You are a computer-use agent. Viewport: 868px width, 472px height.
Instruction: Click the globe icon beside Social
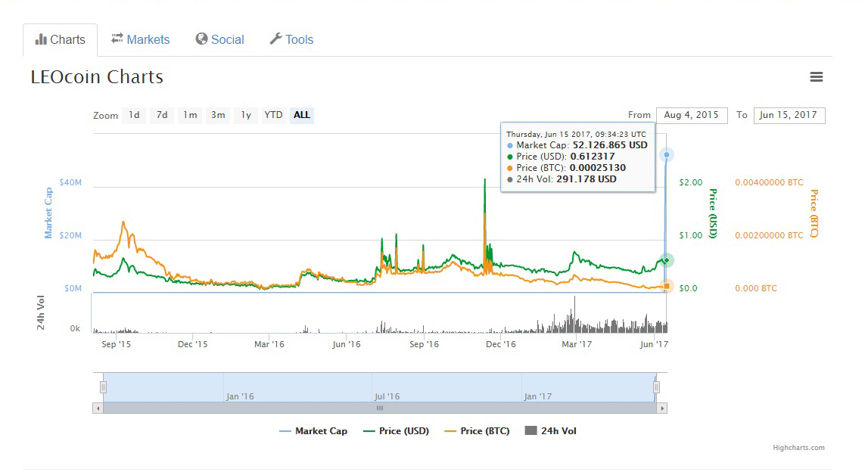pyautogui.click(x=201, y=39)
